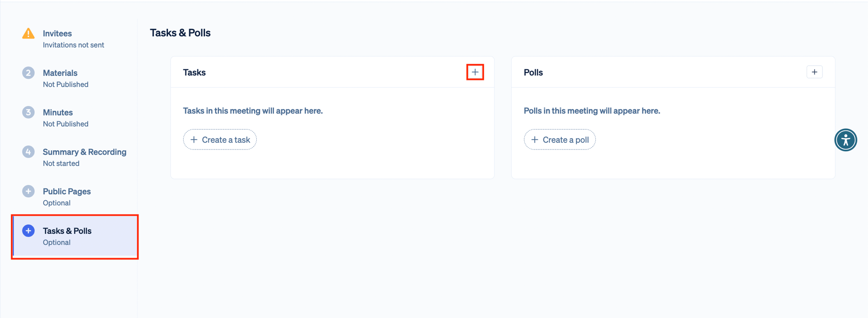This screenshot has width=868, height=318.
Task: Navigate to Public Pages section
Action: 67,191
